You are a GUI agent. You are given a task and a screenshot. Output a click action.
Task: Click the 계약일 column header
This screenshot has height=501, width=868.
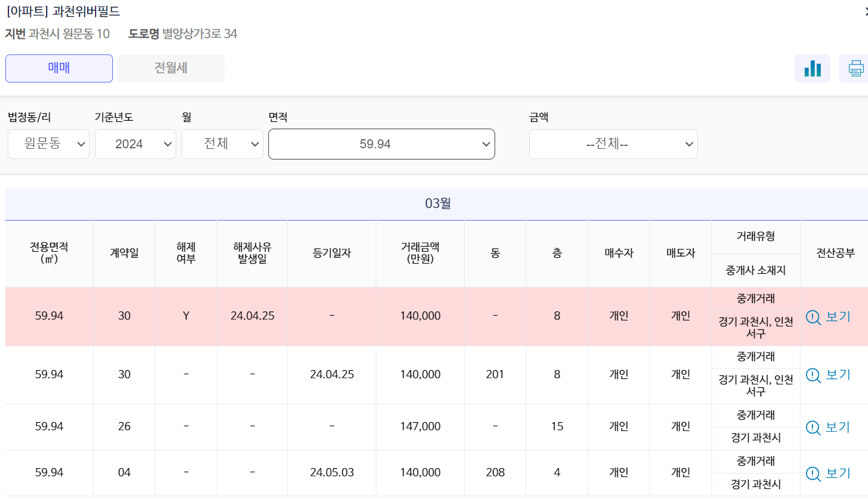(124, 253)
